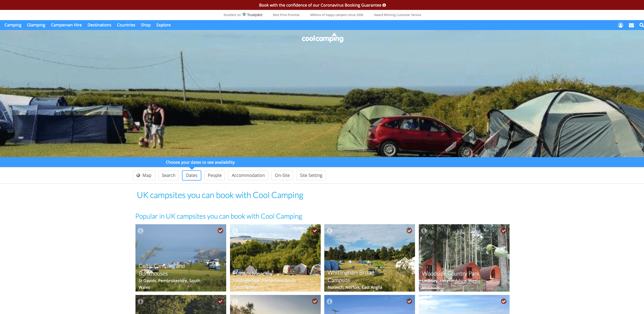
Task: Click the Excellent on Trustpilot link
Action: coord(243,15)
